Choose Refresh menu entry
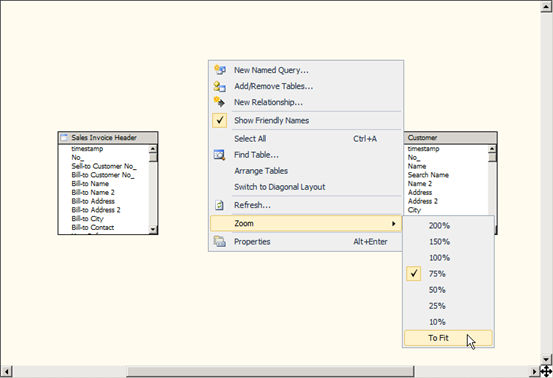Screen dimensions: 553x378 (x=306, y=205)
